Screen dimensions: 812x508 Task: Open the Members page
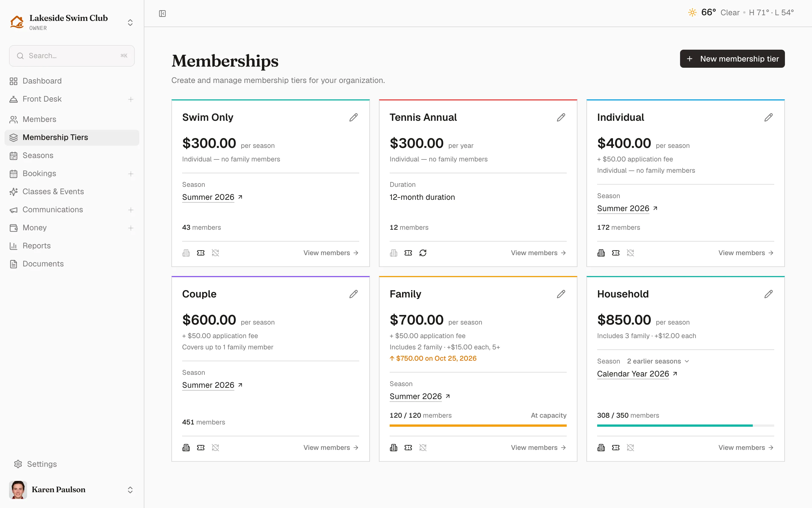pyautogui.click(x=72, y=119)
